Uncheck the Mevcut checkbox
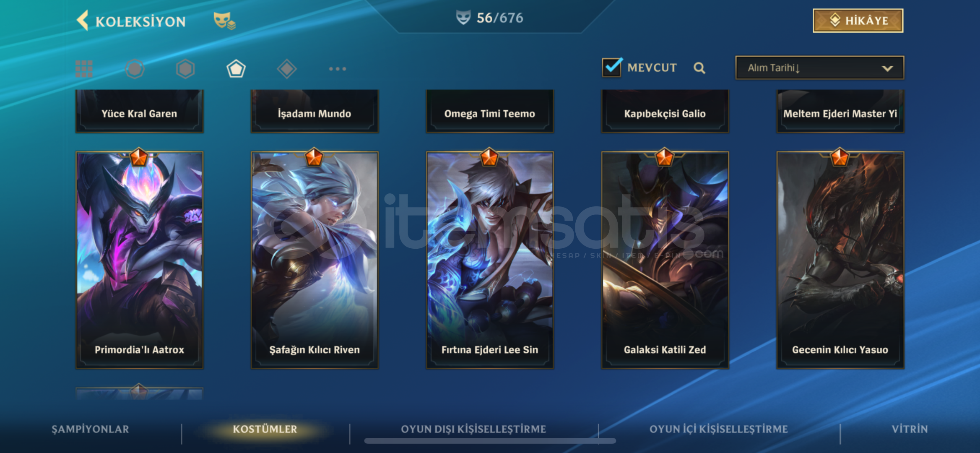This screenshot has width=980, height=453. click(x=612, y=67)
